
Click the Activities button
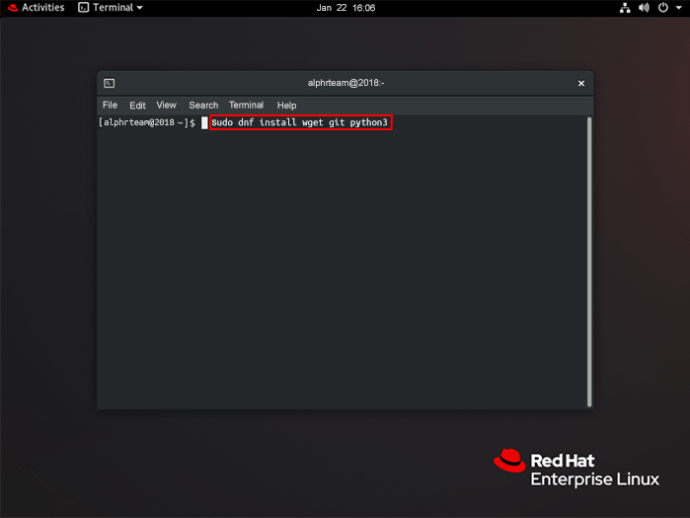[x=43, y=7]
